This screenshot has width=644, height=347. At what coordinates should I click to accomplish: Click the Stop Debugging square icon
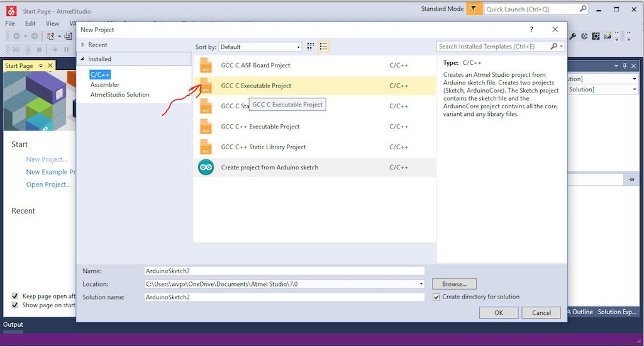pyautogui.click(x=39, y=50)
